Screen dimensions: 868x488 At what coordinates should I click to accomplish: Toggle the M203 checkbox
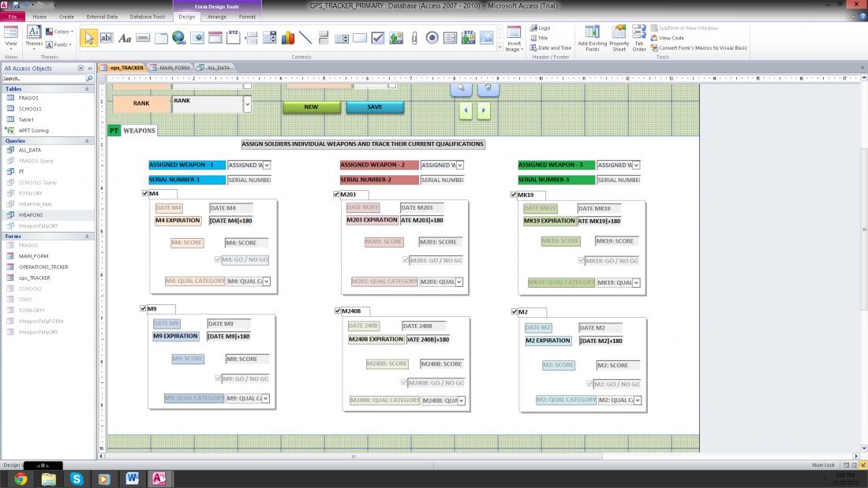click(x=336, y=194)
